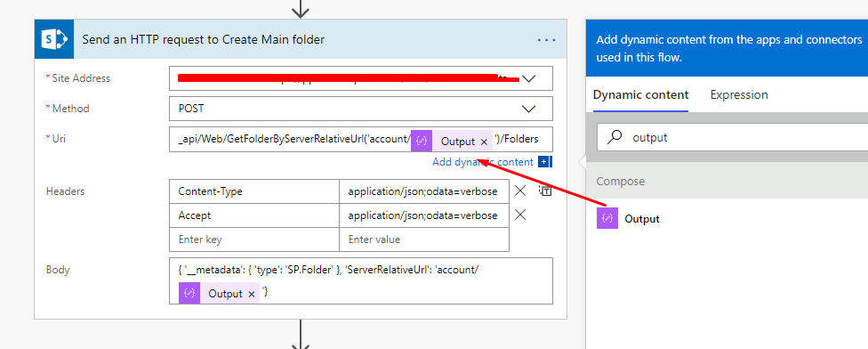Image resolution: width=868 pixels, height=349 pixels.
Task: Click the Accept header value cell
Action: tap(424, 215)
